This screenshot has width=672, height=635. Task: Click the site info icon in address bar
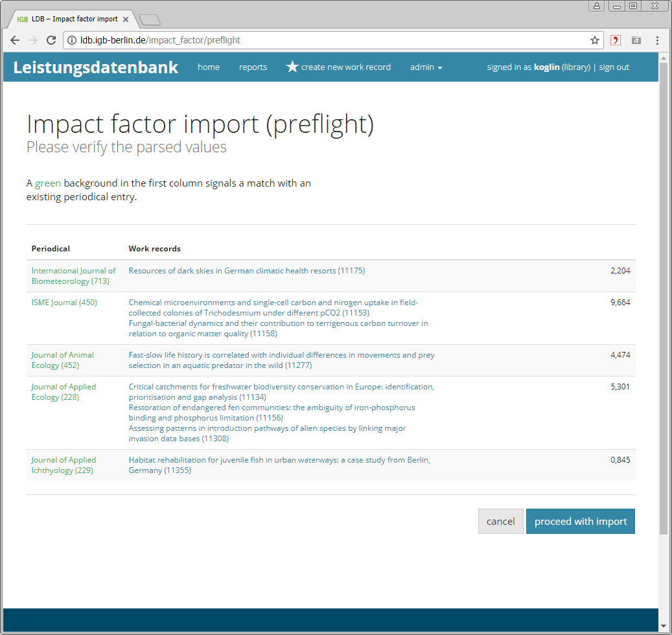coord(72,40)
